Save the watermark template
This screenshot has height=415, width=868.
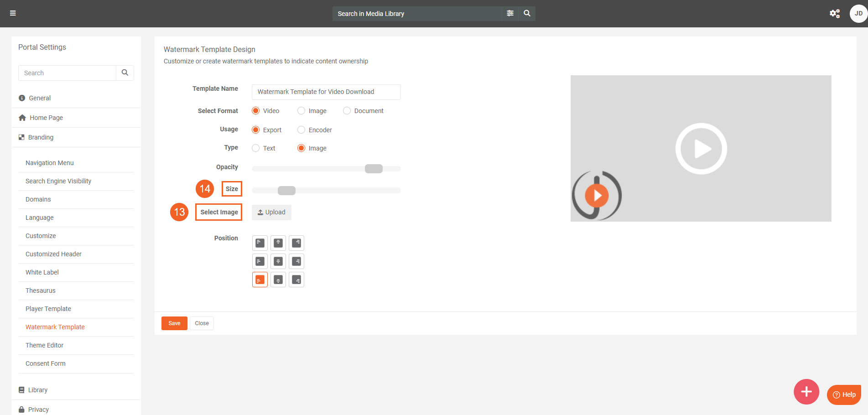coord(174,323)
